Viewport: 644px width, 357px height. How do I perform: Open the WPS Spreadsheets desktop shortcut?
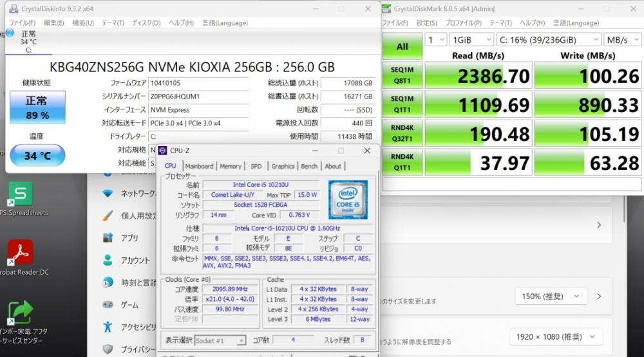point(20,194)
